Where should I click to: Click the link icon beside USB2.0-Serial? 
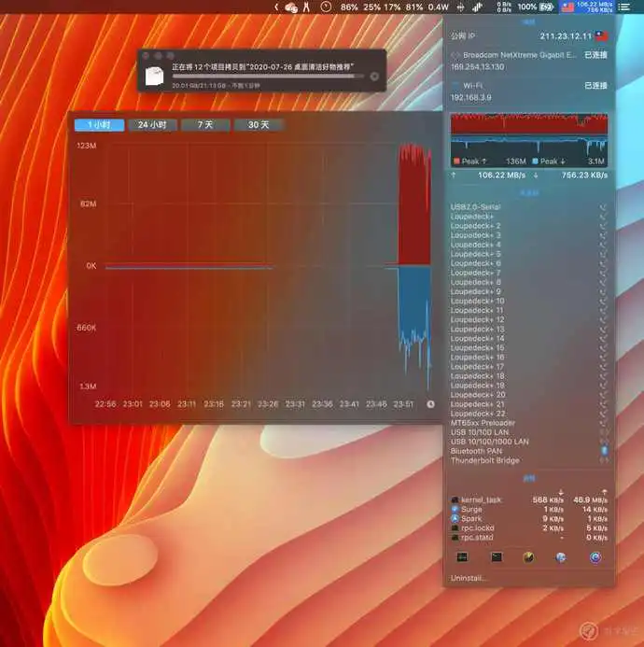click(603, 206)
